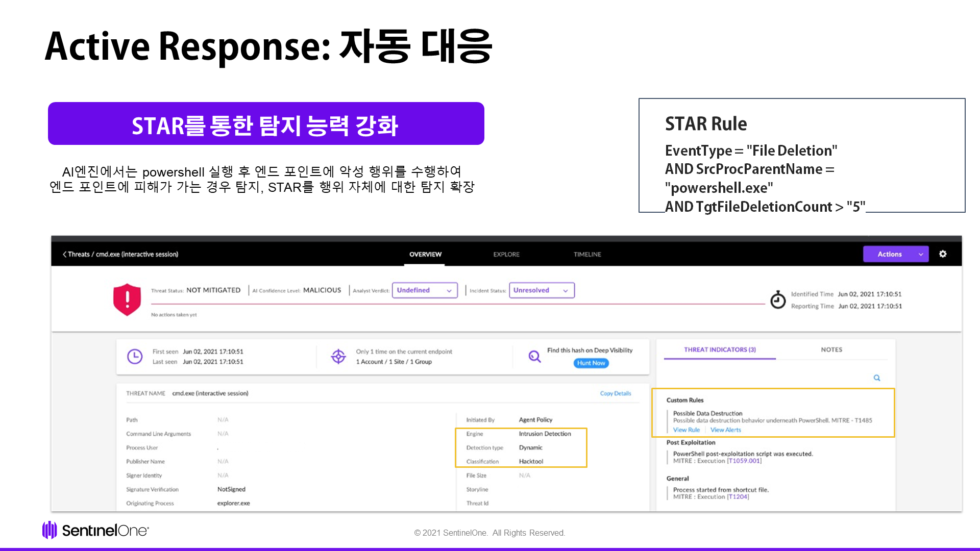Click the Copy Details link

615,393
